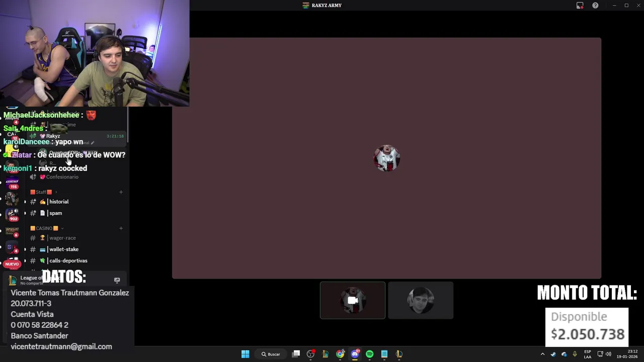Focus the avatar in the main call view

tap(386, 158)
